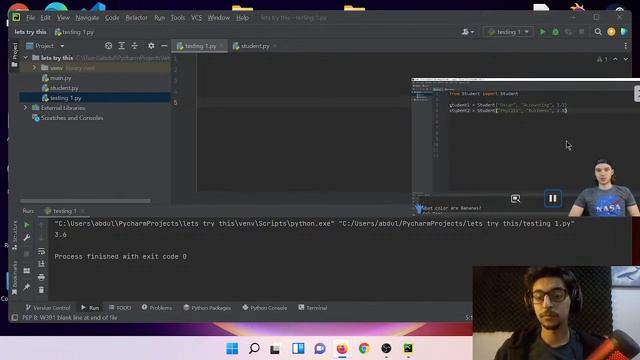Toggle soft-wrap icon in Run panel
The width and height of the screenshot is (640, 360).
[41, 251]
